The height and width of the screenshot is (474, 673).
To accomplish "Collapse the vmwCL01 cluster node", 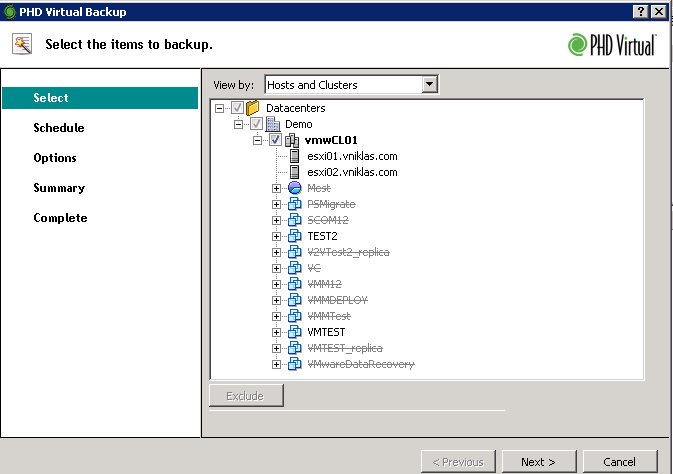I will (x=257, y=140).
